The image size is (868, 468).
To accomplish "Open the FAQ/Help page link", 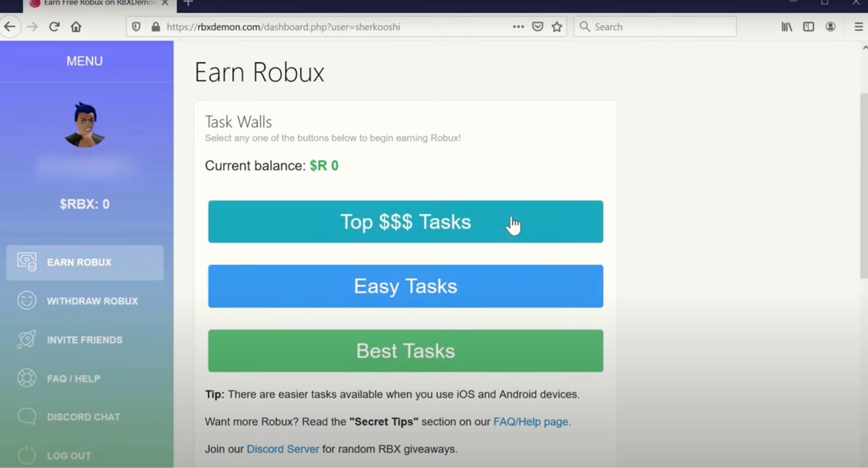I will click(531, 422).
